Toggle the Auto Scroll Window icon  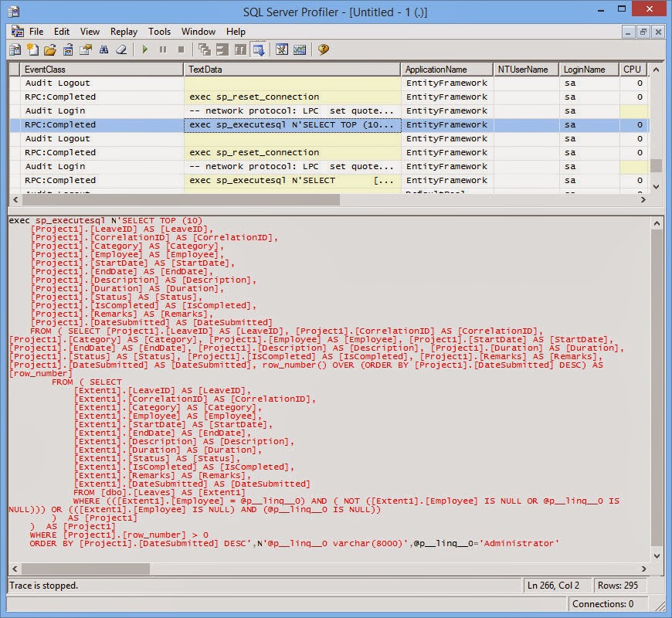259,49
